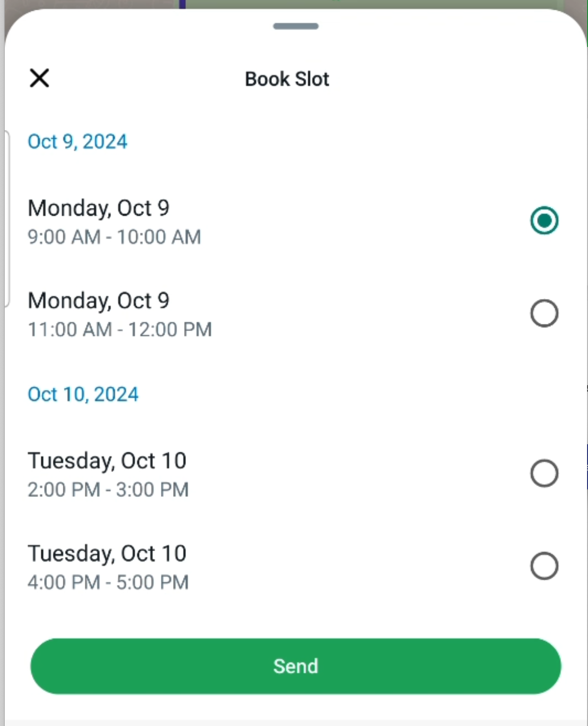Send the selected booking slot

pos(296,666)
